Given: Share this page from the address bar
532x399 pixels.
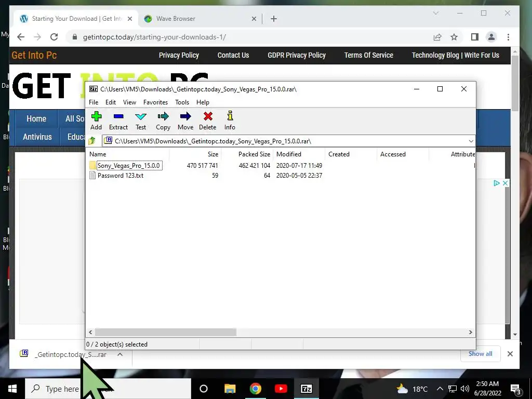Looking at the screenshot, I should (x=437, y=37).
